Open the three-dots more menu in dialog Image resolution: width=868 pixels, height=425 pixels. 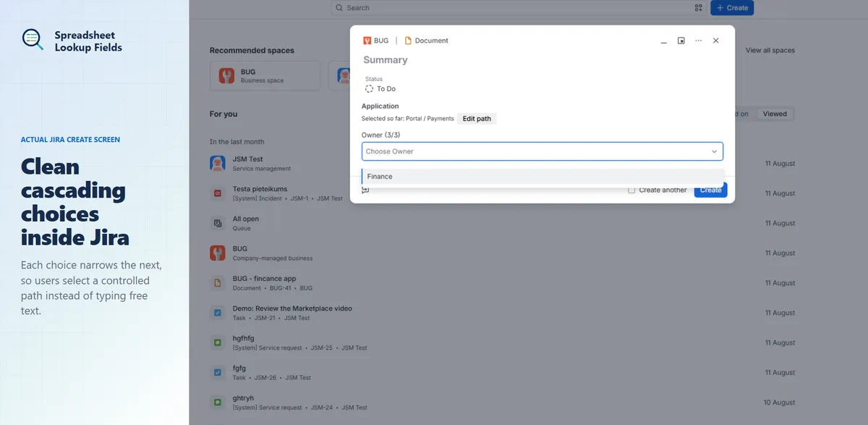[698, 41]
